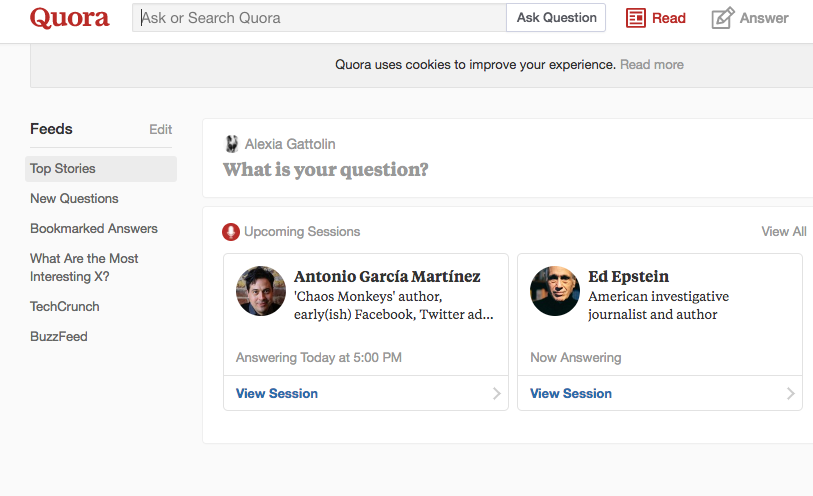Screen dimensions: 813x496
Task: Open the Ed Epstein name link
Action: tap(628, 276)
